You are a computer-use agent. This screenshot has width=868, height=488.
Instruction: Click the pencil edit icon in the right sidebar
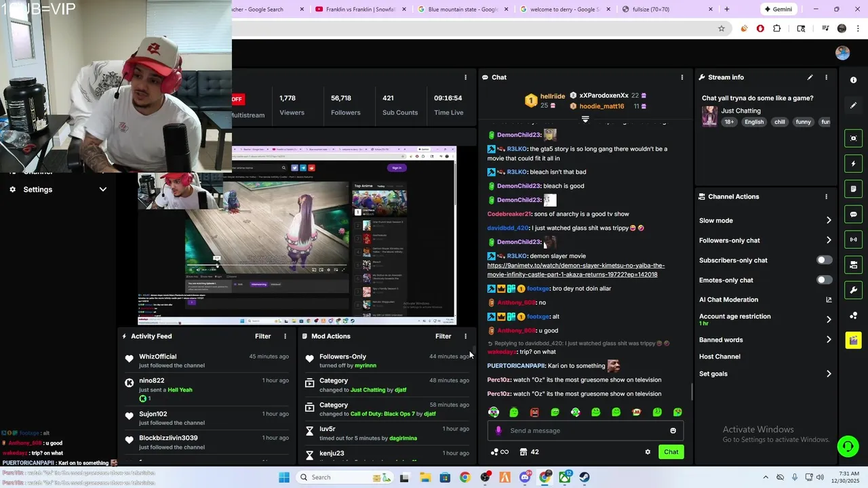click(853, 105)
